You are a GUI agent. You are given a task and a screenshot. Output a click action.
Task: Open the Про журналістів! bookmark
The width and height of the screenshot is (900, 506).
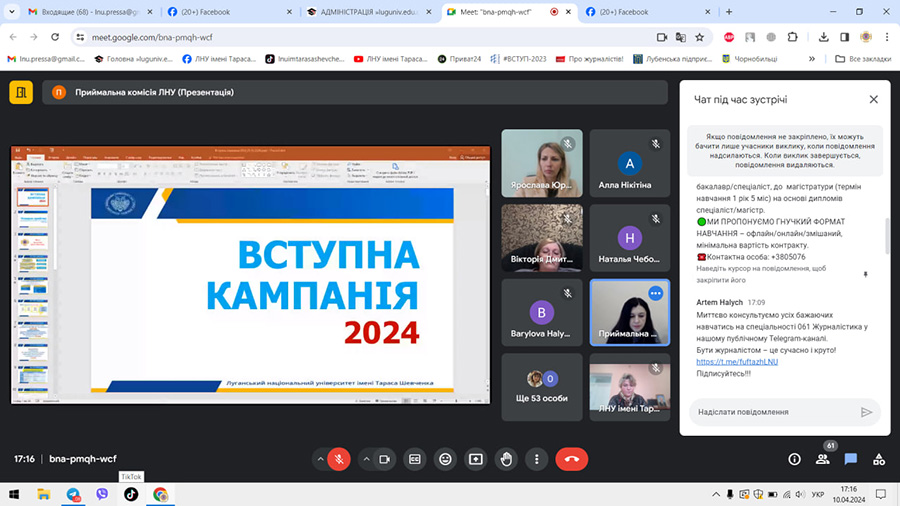click(x=589, y=59)
